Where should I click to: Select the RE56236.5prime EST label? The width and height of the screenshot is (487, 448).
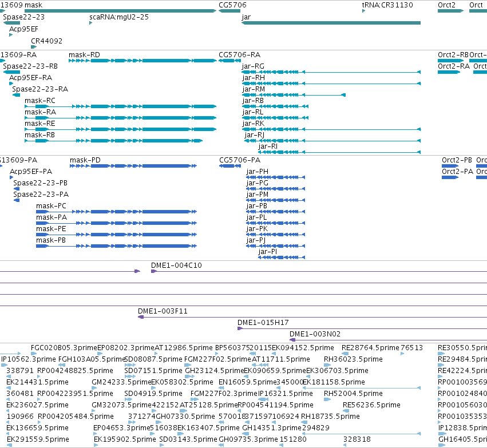tap(371, 405)
